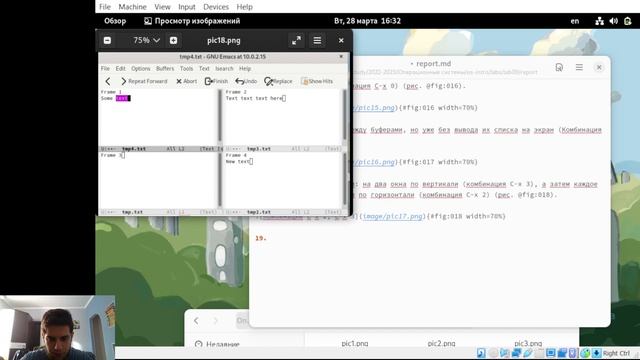
Task: Select the pic2.png file
Action: click(441, 343)
